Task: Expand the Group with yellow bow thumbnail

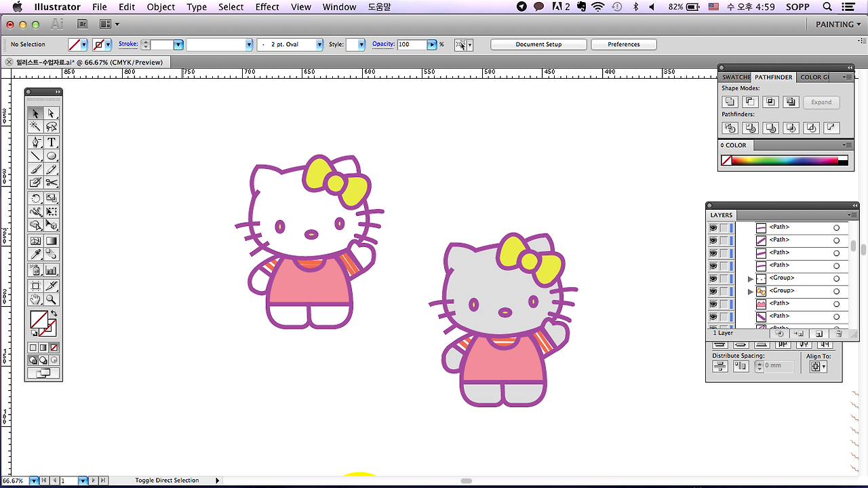Action: 750,291
